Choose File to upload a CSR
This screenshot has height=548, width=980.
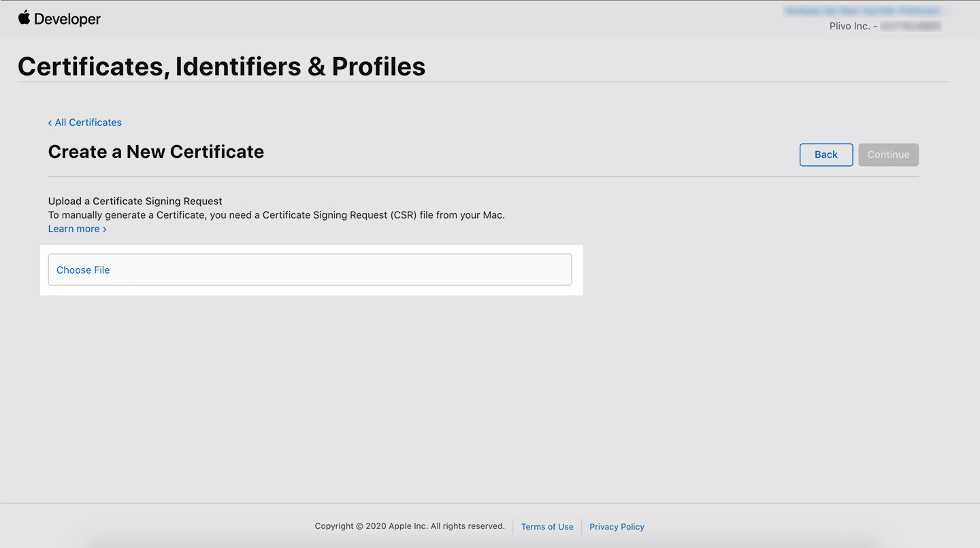click(82, 270)
